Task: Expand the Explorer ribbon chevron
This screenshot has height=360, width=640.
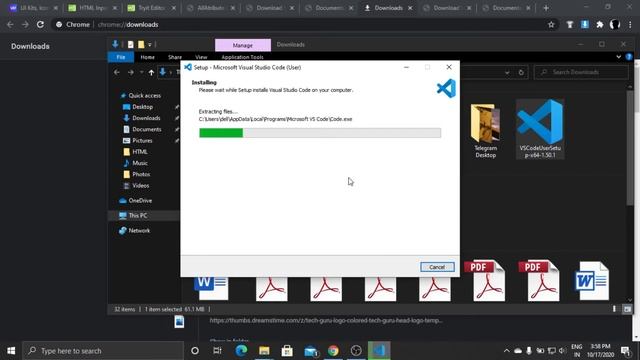Action: (x=618, y=57)
